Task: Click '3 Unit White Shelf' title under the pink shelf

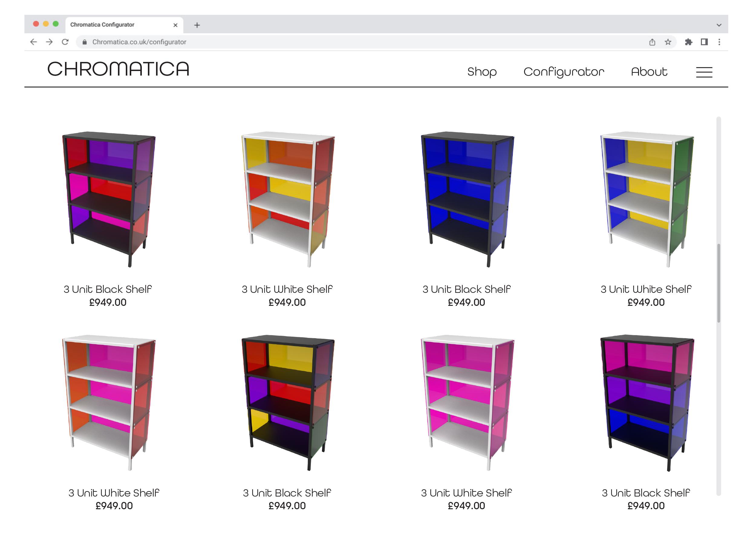Action: tap(467, 493)
